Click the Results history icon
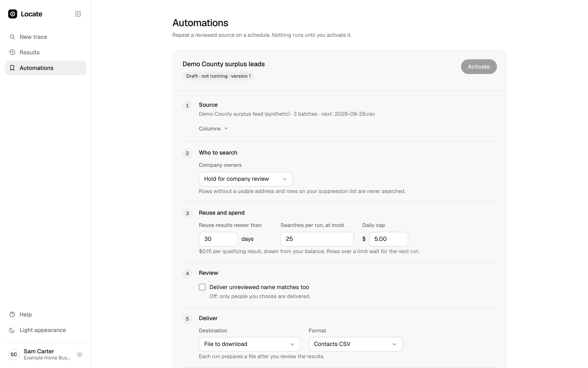This screenshot has width=588, height=368. (x=12, y=52)
